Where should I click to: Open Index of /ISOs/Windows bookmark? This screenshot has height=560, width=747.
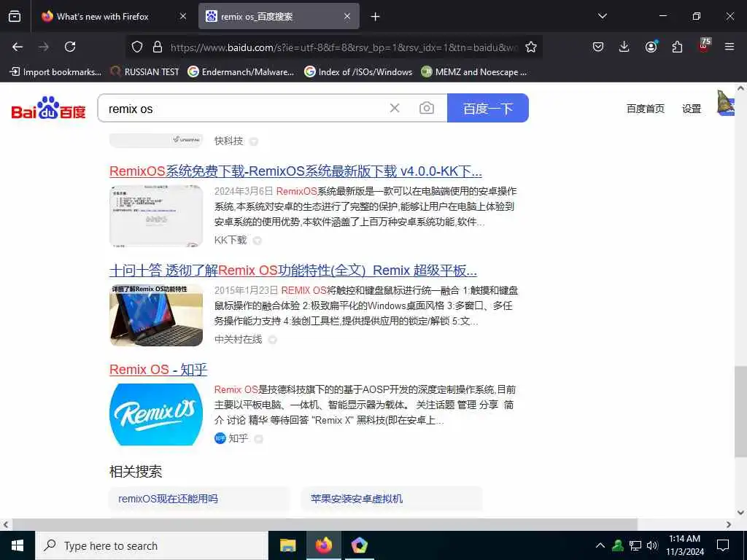tap(358, 72)
